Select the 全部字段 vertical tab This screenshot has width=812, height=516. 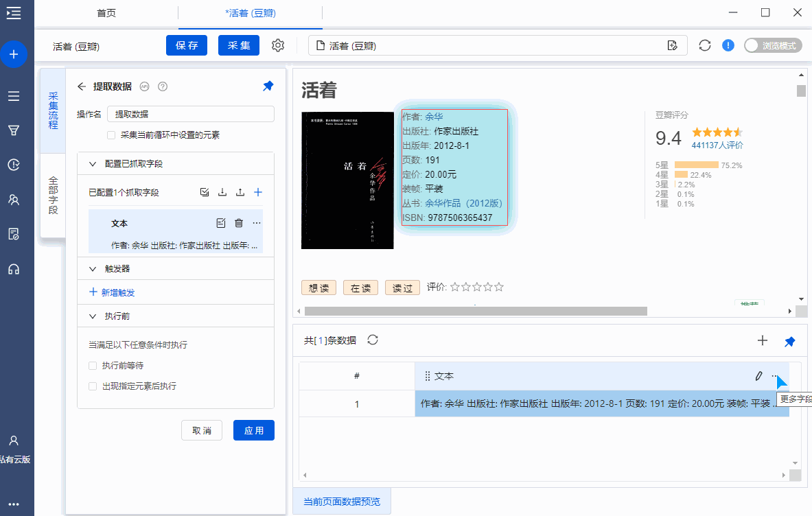[x=53, y=196]
